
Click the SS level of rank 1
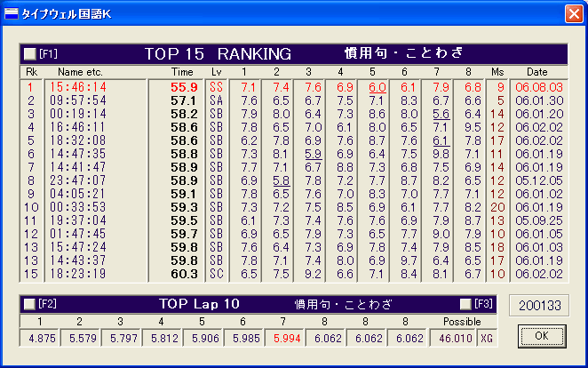pyautogui.click(x=217, y=87)
